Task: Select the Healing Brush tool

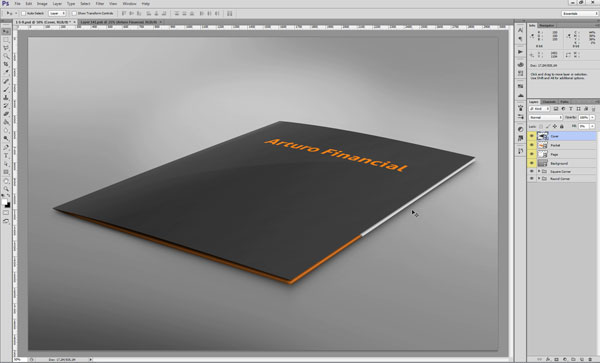Action: tap(6, 81)
